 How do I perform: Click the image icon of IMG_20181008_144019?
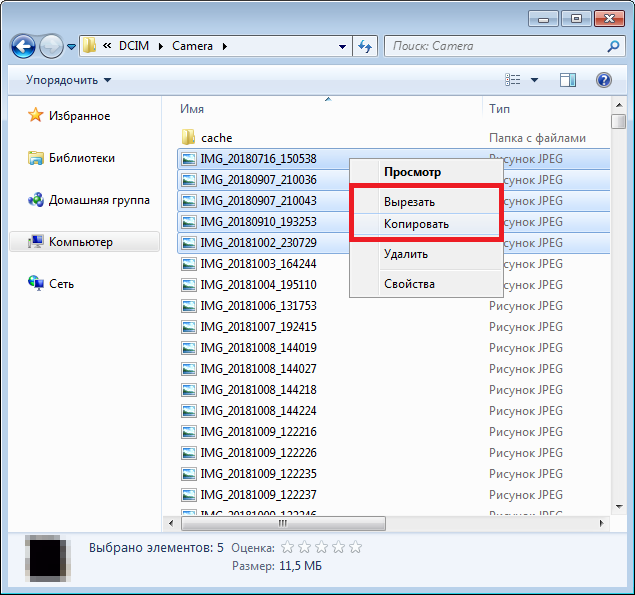click(189, 348)
